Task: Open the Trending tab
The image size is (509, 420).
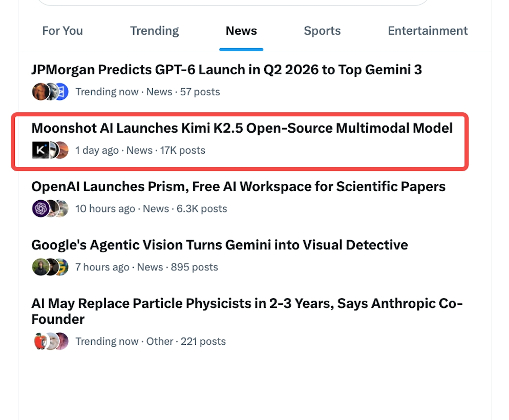Action: pos(154,31)
